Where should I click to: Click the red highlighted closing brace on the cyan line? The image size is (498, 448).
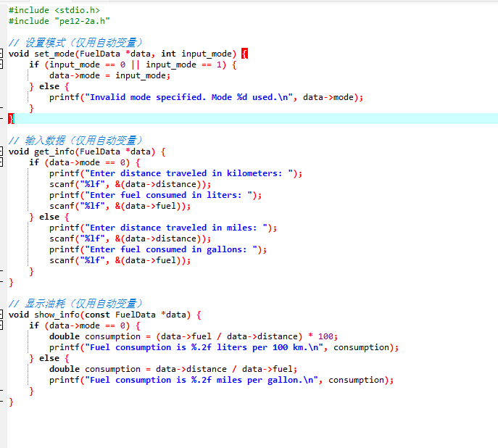point(11,119)
